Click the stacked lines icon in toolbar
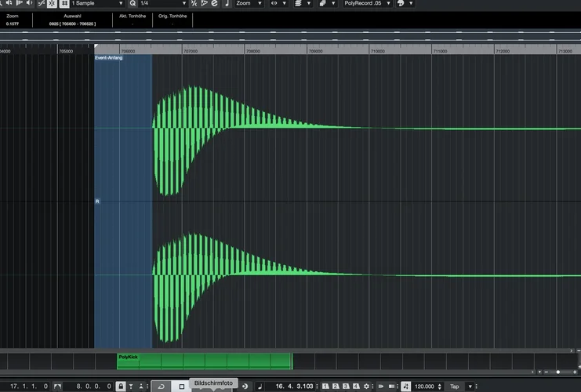 coord(298,3)
